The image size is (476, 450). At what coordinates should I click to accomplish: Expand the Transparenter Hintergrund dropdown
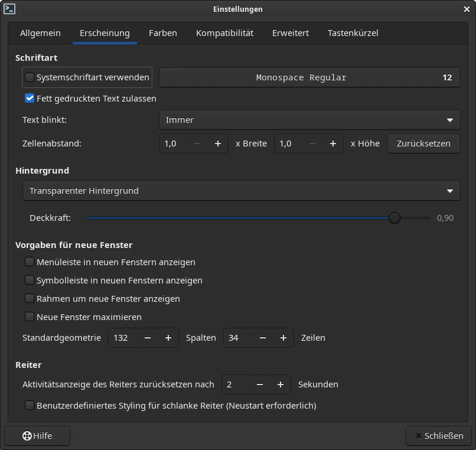pyautogui.click(x=241, y=191)
